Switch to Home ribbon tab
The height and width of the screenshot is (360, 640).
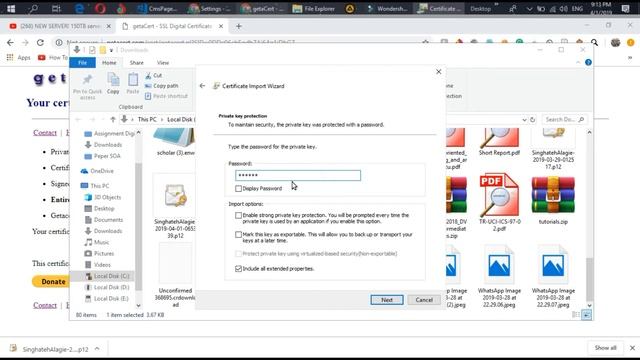tap(109, 62)
